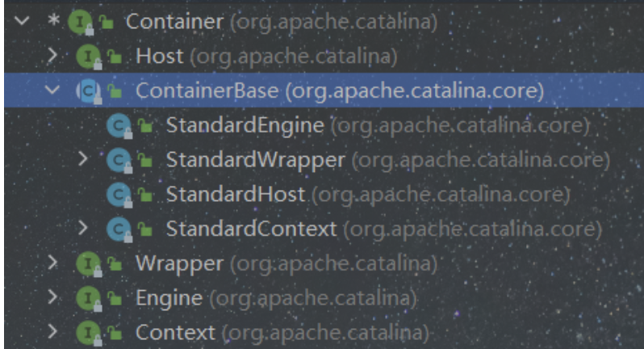
Task: Click the Engine interface icon
Action: pos(86,298)
